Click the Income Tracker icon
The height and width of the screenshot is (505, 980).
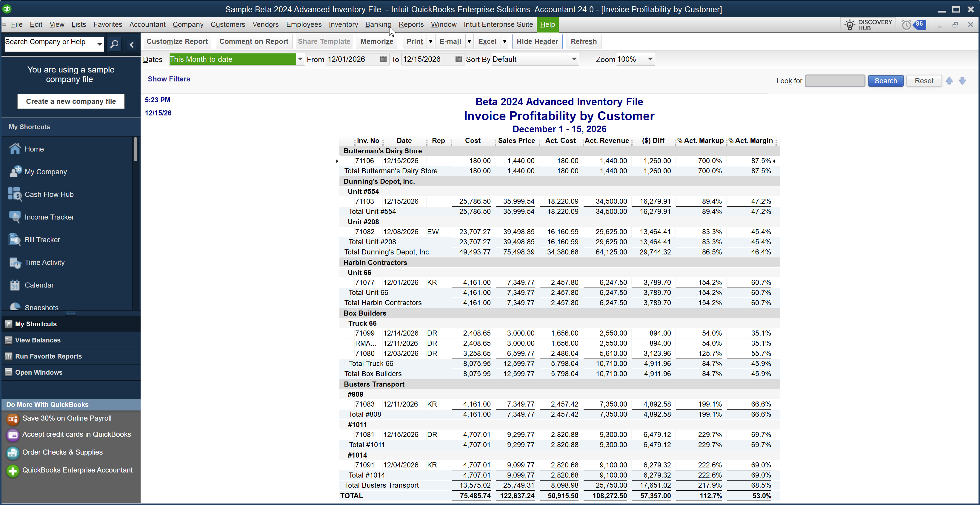click(15, 217)
